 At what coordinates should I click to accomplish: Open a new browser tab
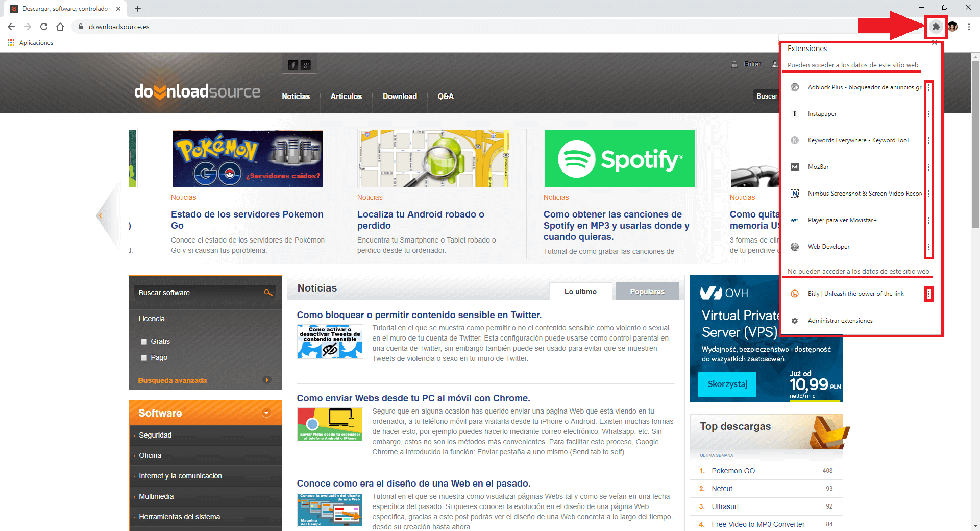coord(138,9)
